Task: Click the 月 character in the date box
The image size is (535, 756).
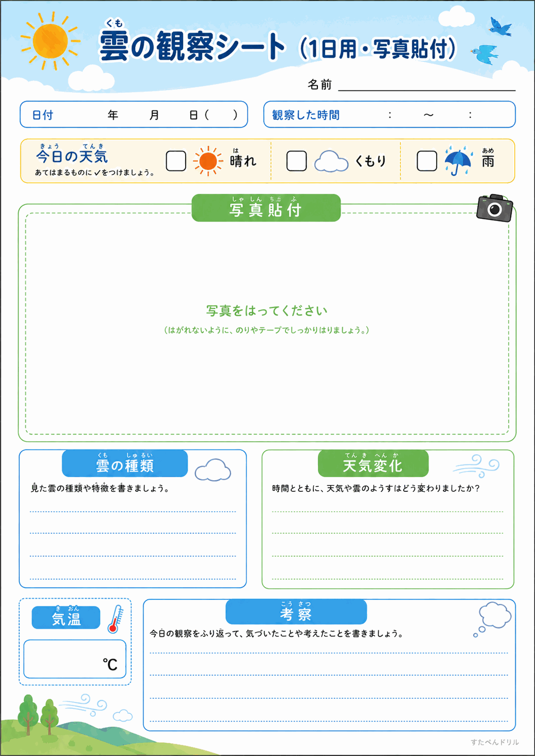Action: (154, 115)
